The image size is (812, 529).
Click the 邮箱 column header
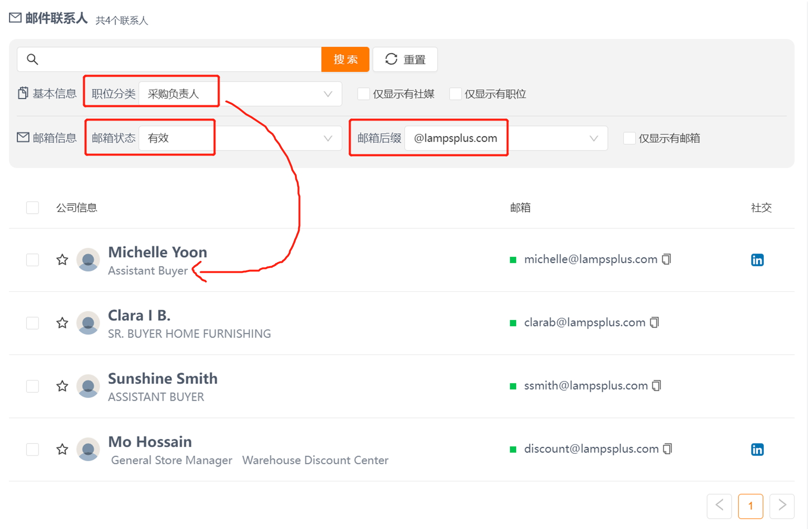coord(520,208)
